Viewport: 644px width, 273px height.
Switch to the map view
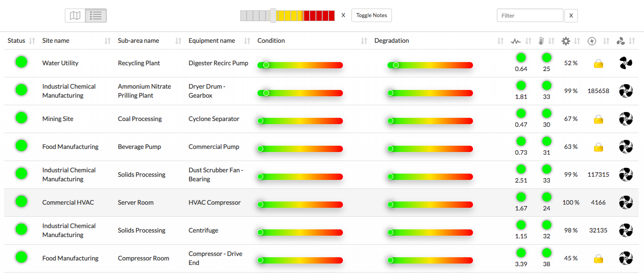tap(75, 16)
